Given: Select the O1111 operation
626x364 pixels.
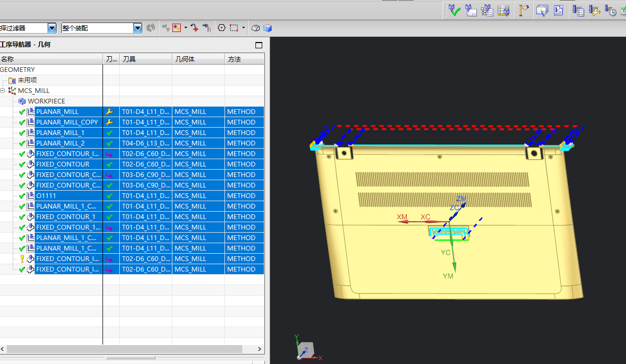Looking at the screenshot, I should pyautogui.click(x=46, y=195).
